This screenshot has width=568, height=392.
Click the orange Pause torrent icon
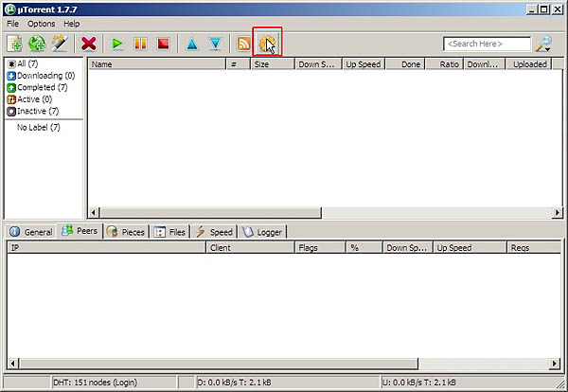[140, 44]
